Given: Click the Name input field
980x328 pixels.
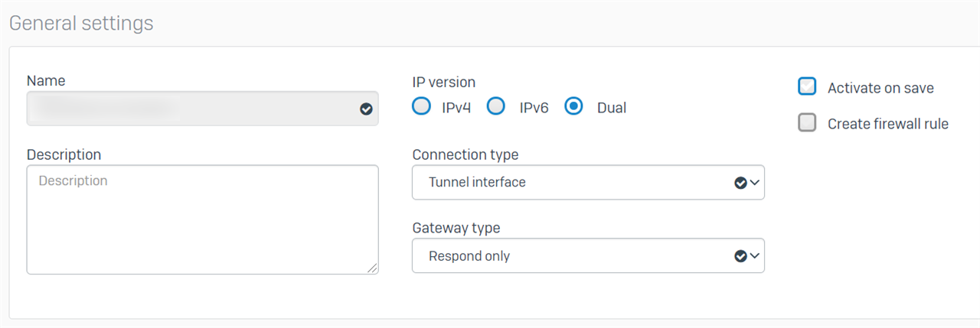Looking at the screenshot, I should point(202,109).
